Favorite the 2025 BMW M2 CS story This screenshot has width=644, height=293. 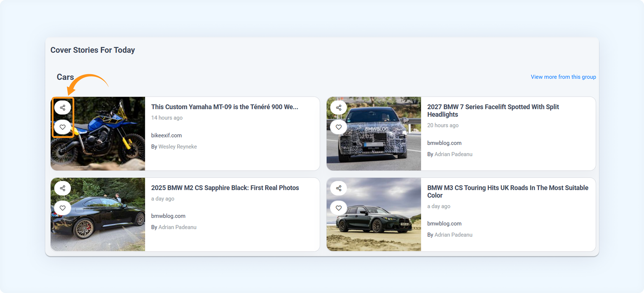[x=62, y=208]
